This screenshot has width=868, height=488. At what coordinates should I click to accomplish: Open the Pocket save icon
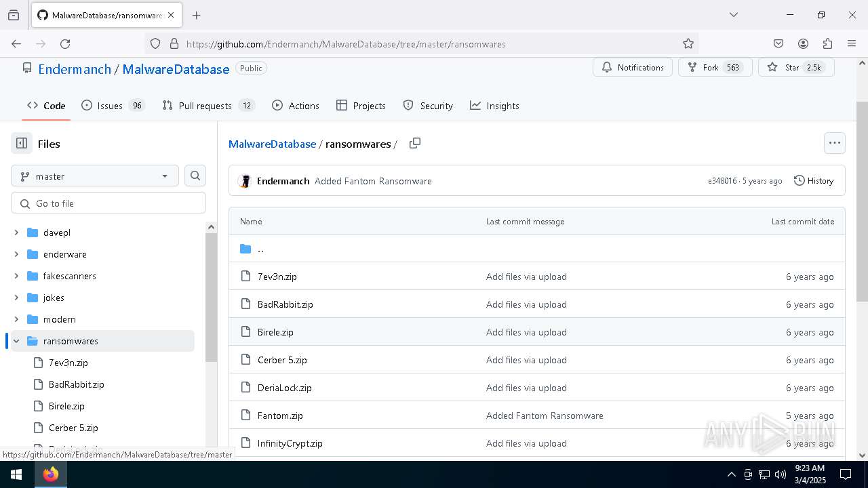[778, 43]
